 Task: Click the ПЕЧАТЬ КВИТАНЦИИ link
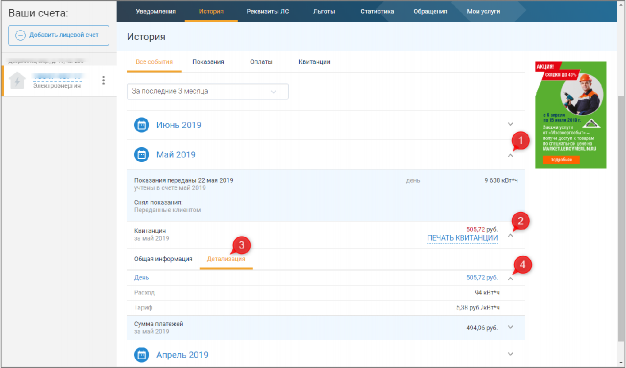(462, 238)
